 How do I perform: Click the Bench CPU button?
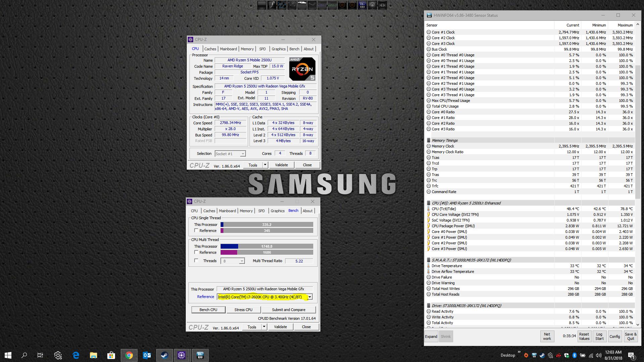pyautogui.click(x=208, y=310)
